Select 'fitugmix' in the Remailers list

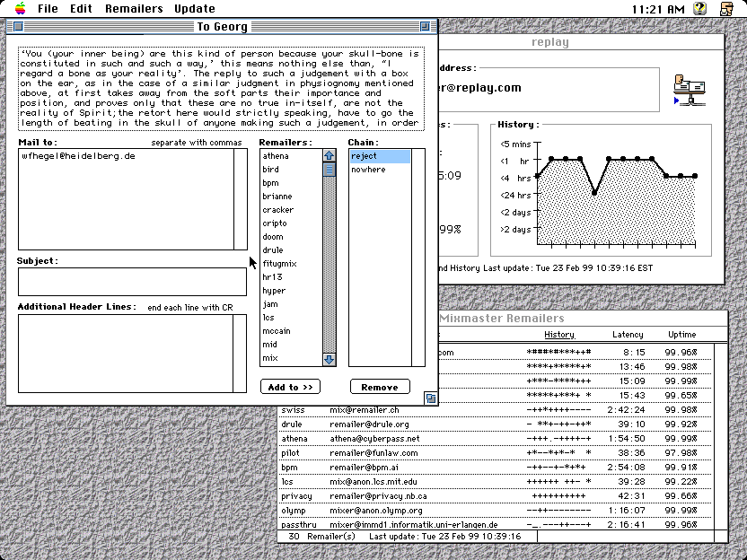279,264
